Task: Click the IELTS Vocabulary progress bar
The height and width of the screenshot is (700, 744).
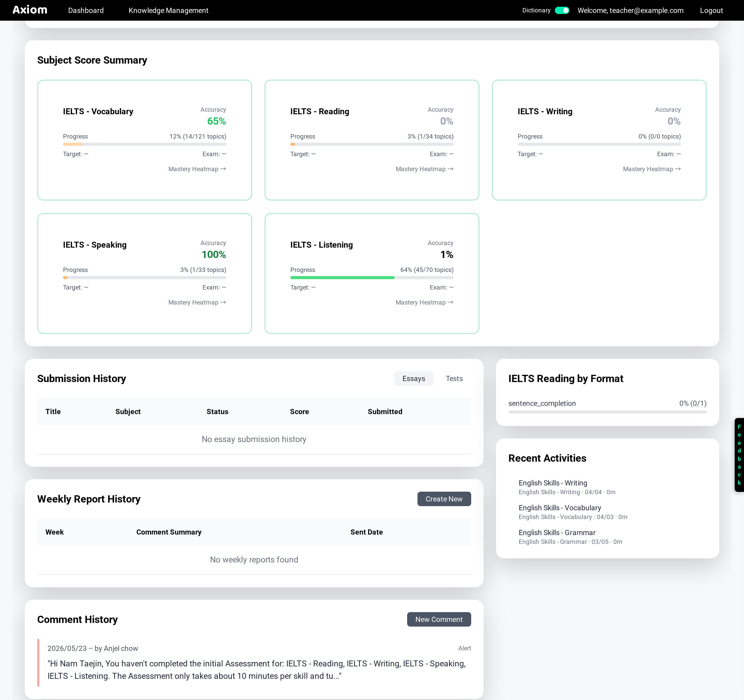Action: click(144, 144)
